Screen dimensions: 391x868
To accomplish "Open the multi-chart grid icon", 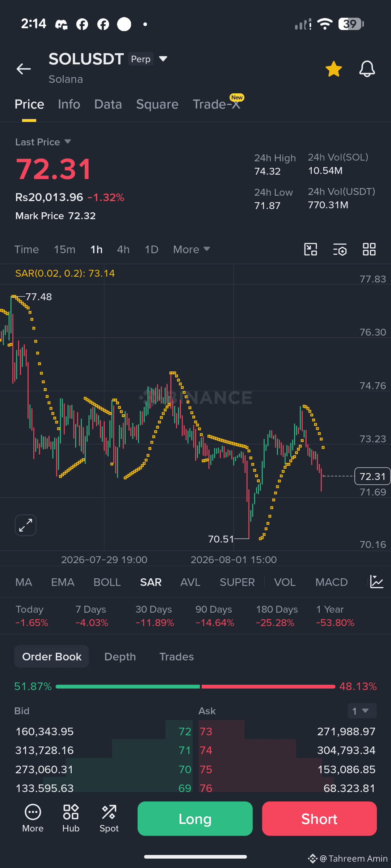I will tap(369, 249).
